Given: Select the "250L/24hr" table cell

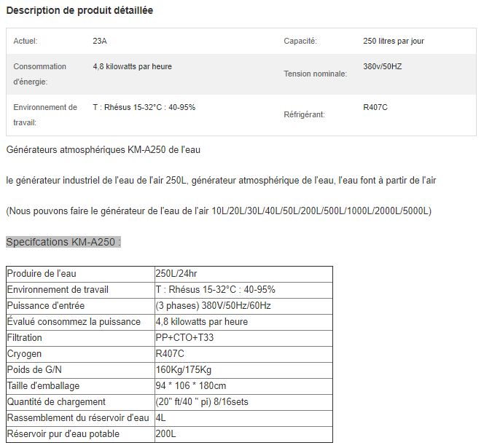Looking at the screenshot, I should coord(176,274).
